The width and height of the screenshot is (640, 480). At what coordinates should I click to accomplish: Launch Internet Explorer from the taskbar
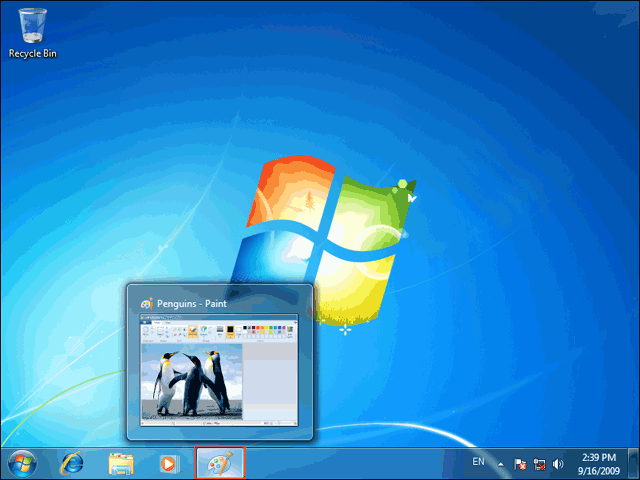pos(73,464)
